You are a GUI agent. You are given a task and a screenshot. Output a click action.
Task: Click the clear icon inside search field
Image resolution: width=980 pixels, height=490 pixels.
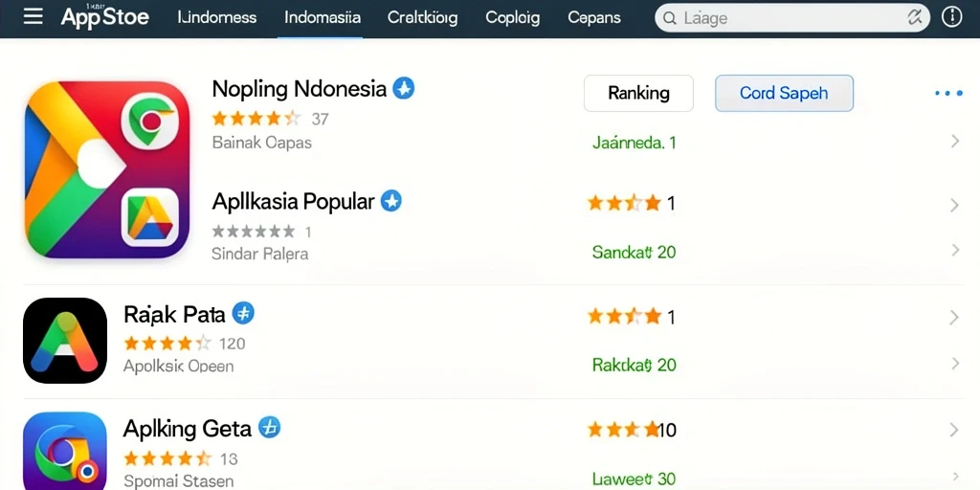coord(914,18)
